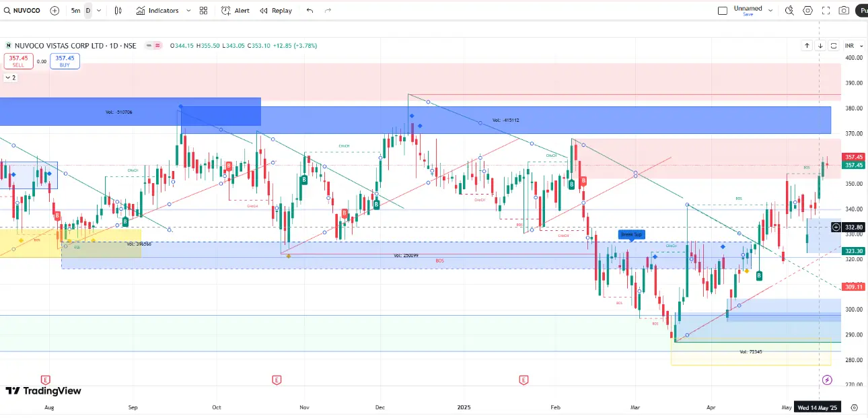Open time axis settings gear icon
The width and height of the screenshot is (868, 418).
point(854,408)
